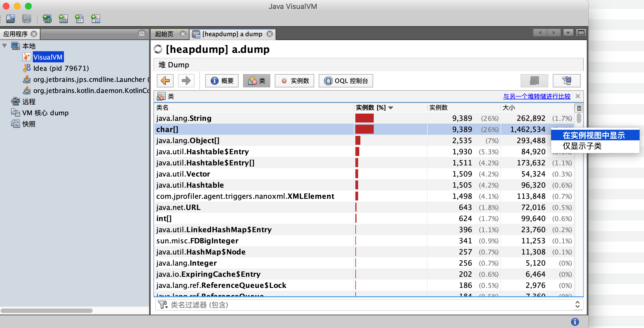This screenshot has width=644, height=328.
Task: Click the save snapshot toolbar icon
Action: point(27,19)
